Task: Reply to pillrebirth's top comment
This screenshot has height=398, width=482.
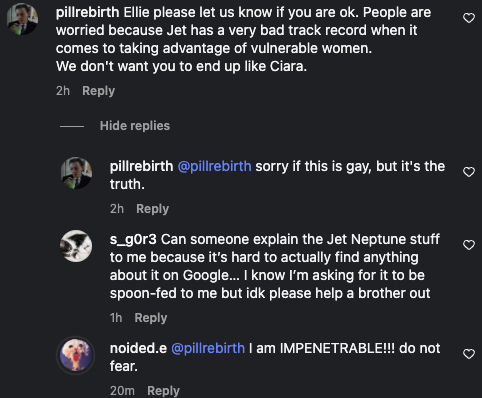Action: coord(98,91)
